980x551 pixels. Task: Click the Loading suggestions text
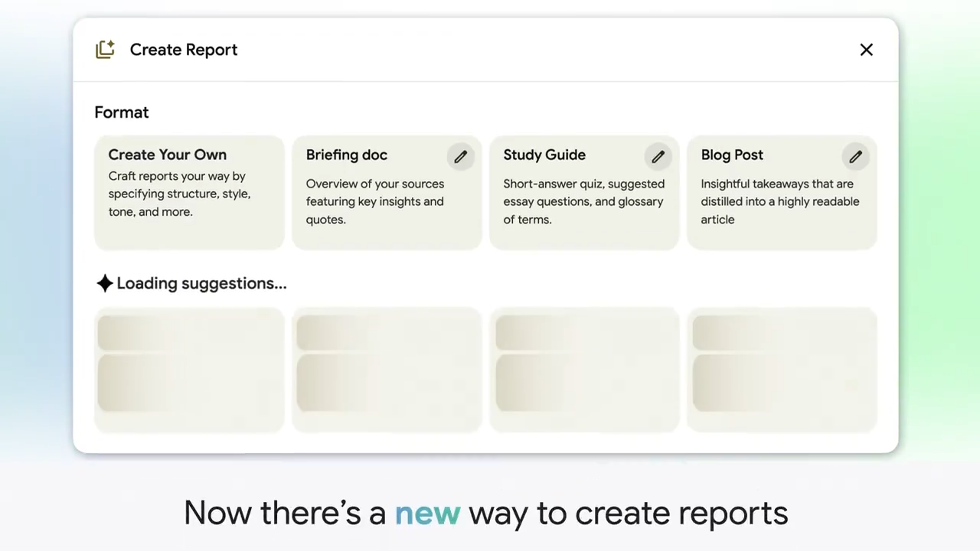201,283
